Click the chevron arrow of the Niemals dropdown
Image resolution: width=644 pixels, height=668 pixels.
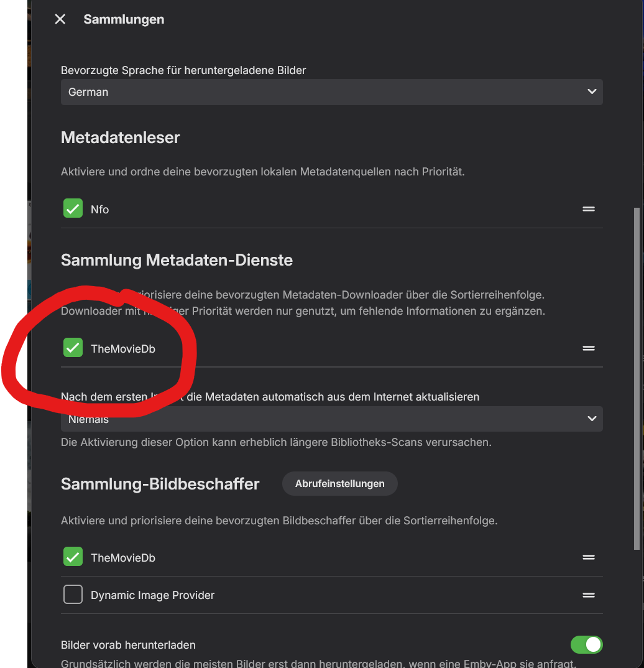[x=592, y=419]
